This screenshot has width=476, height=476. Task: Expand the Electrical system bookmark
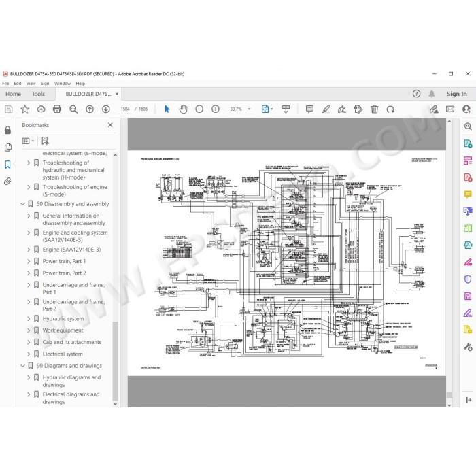(29, 354)
